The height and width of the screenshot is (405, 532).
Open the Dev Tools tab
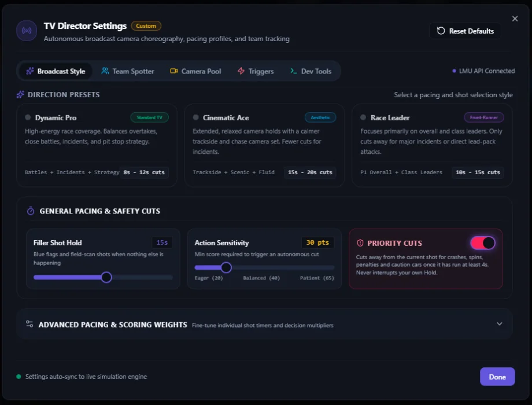(x=311, y=71)
